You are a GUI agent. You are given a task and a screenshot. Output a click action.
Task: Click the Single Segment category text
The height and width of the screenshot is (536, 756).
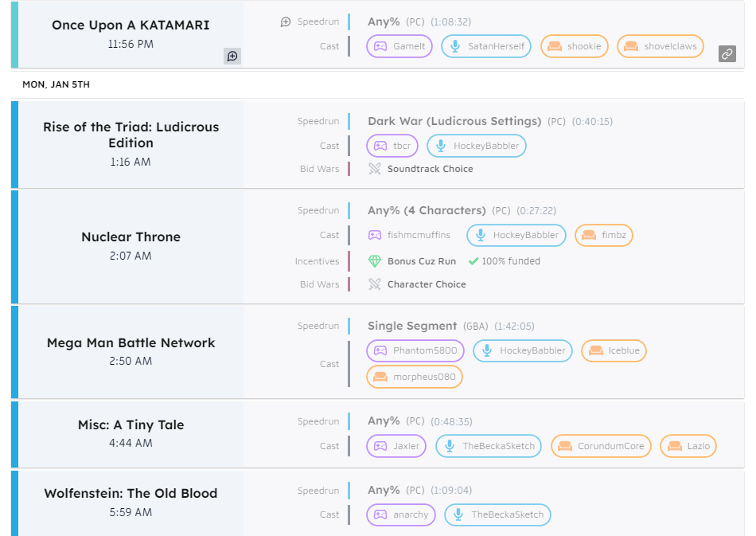click(412, 326)
